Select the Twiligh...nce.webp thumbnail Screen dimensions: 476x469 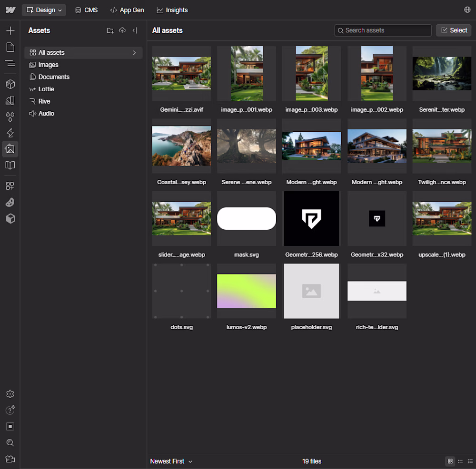tap(442, 146)
